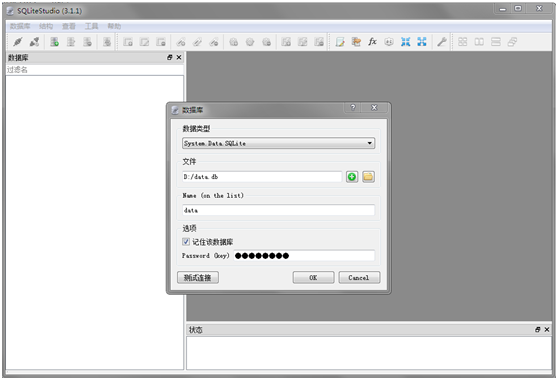Open the 帮助 menu
Viewport: 558px width, 380px height.
click(114, 26)
